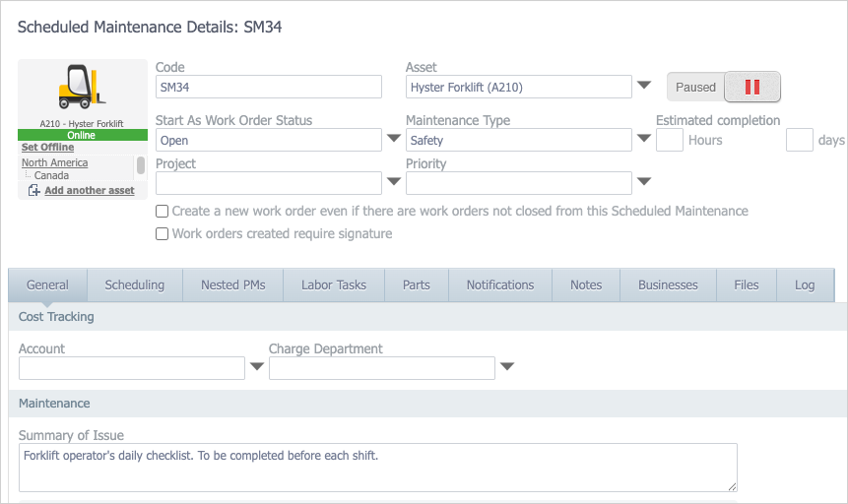Click the forklift asset image
The height and width of the screenshot is (504, 848).
82,88
